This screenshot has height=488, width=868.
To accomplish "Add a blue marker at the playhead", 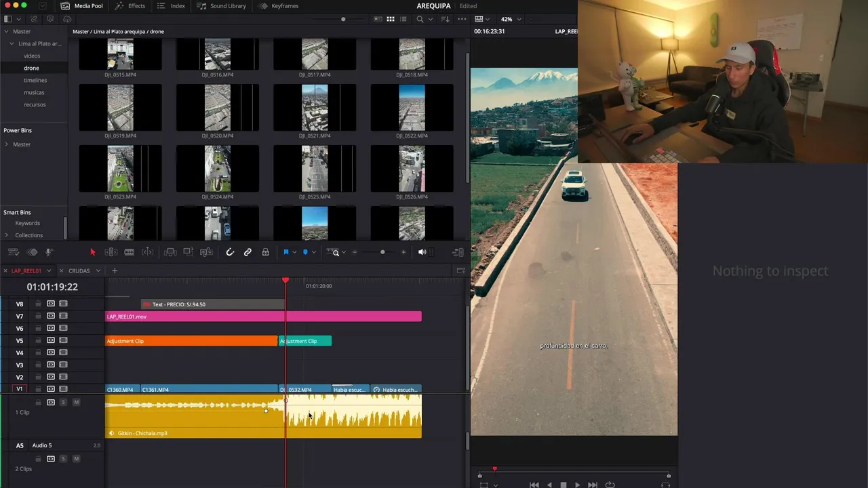I will (305, 252).
